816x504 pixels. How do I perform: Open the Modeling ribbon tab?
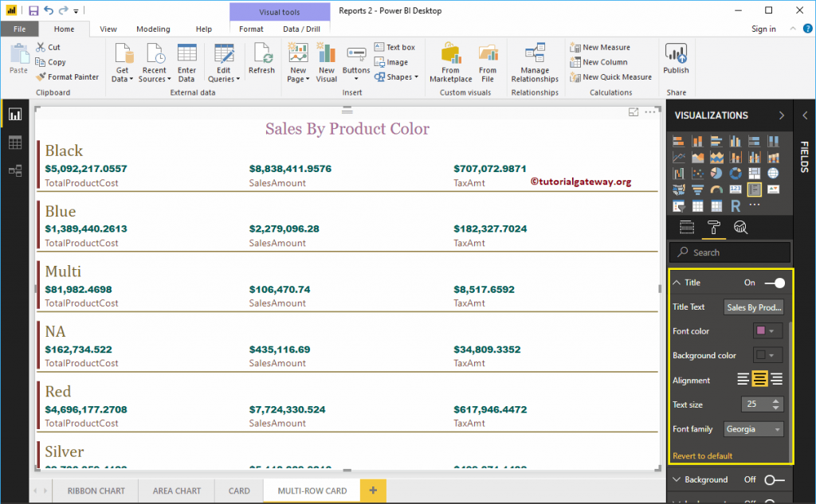click(x=153, y=29)
